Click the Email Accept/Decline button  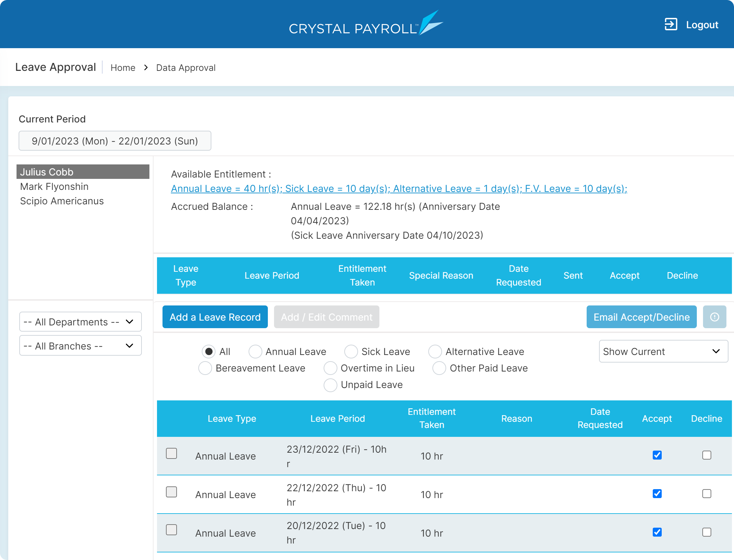[x=641, y=317]
